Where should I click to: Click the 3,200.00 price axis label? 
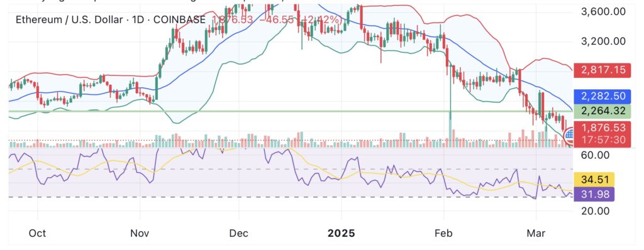coord(603,41)
